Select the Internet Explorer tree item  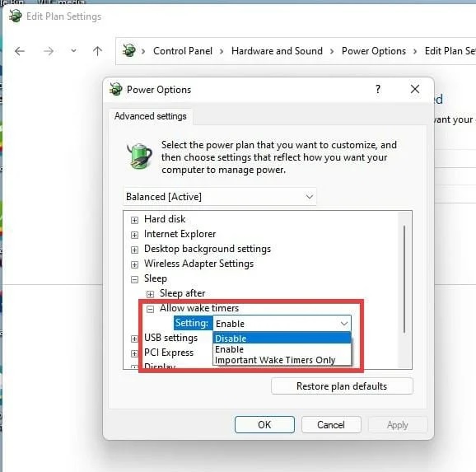click(180, 234)
